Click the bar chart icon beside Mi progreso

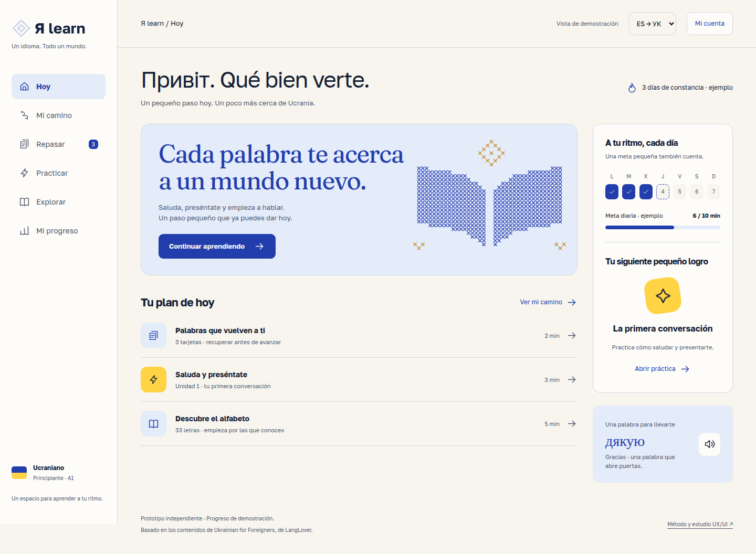(x=24, y=231)
